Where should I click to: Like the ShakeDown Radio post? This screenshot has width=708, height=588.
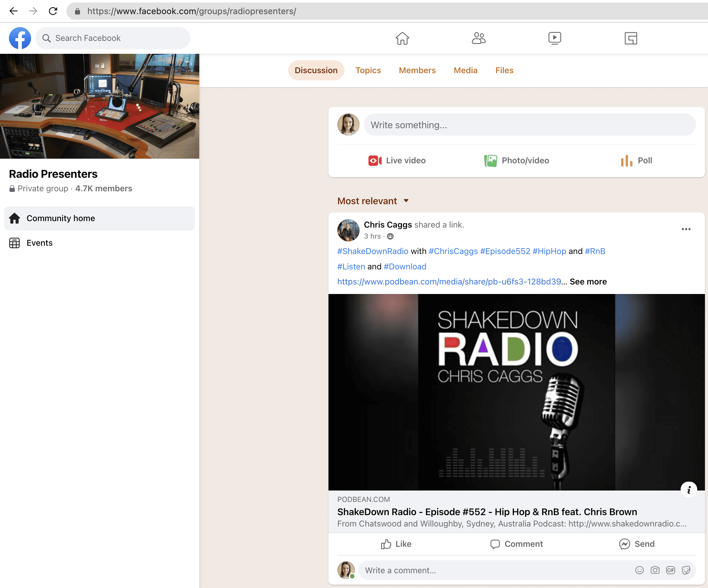point(396,544)
